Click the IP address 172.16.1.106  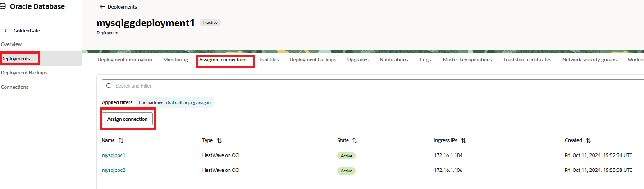[x=448, y=170]
